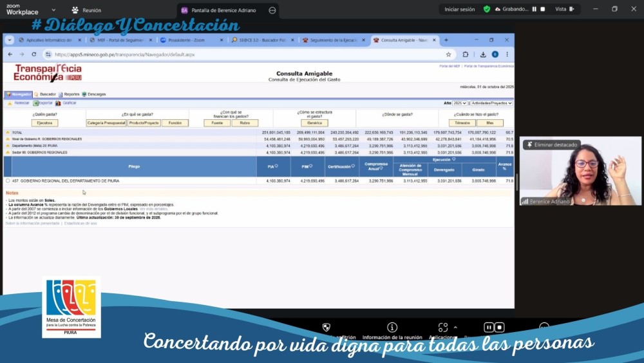The height and width of the screenshot is (363, 644).
Task: Open the browser downloads icon
Action: pyautogui.click(x=483, y=55)
